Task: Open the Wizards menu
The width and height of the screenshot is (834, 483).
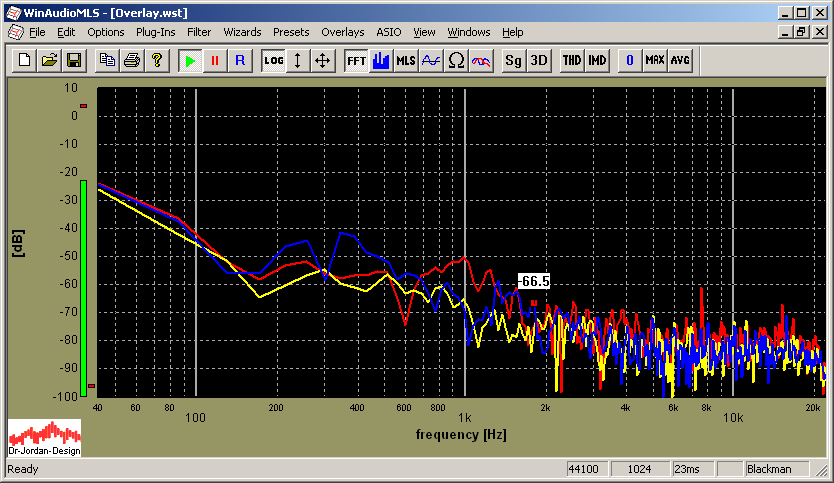Action: click(242, 32)
